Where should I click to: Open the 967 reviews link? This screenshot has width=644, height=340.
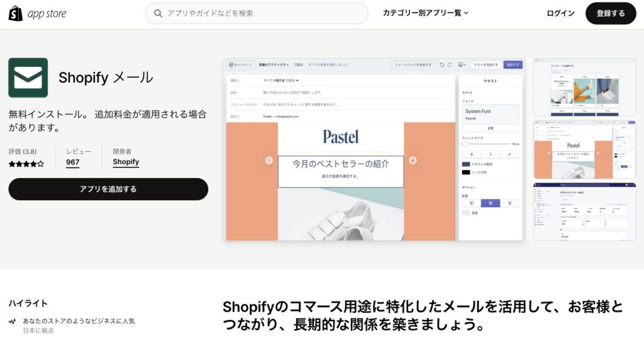pyautogui.click(x=73, y=162)
